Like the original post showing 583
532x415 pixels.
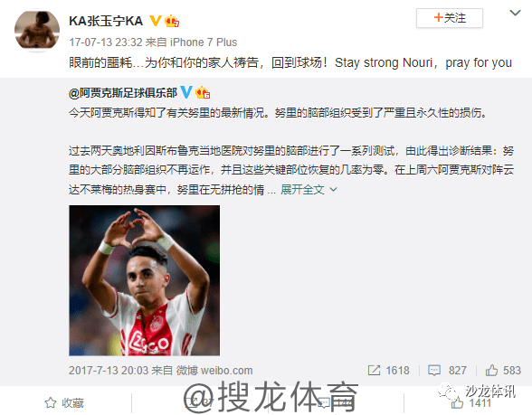coord(491,371)
